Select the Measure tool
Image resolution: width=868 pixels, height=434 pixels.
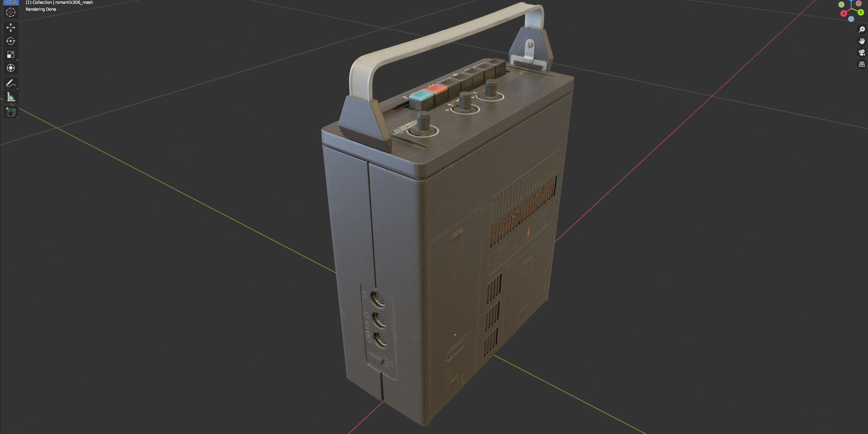[x=11, y=97]
